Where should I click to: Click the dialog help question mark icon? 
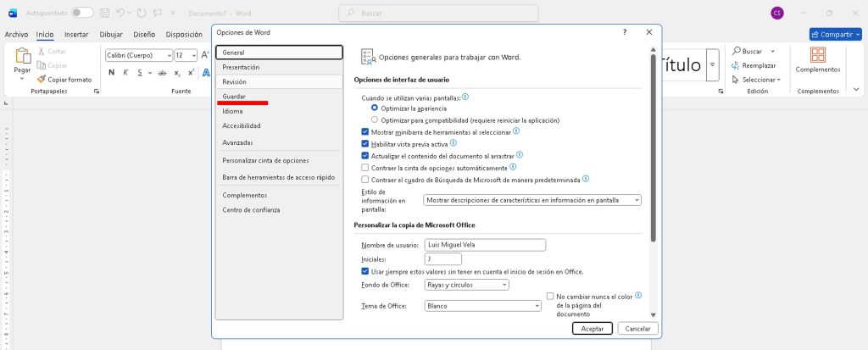[625, 31]
